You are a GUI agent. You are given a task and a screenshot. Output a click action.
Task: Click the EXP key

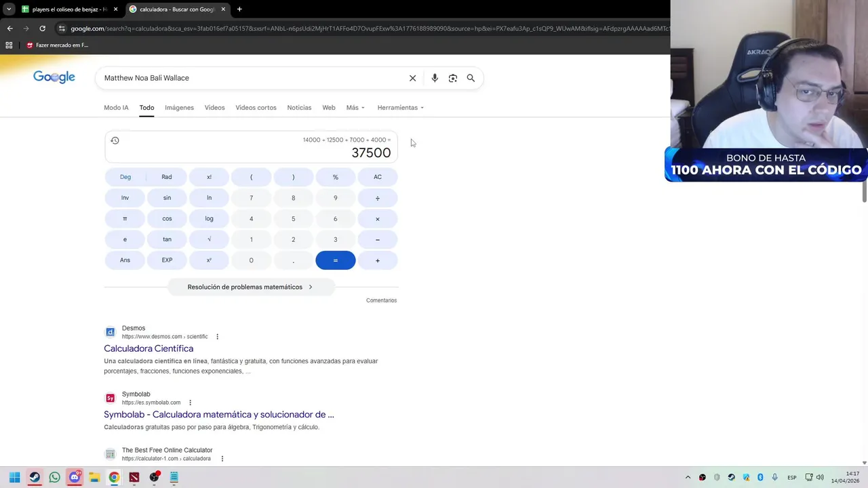(167, 260)
